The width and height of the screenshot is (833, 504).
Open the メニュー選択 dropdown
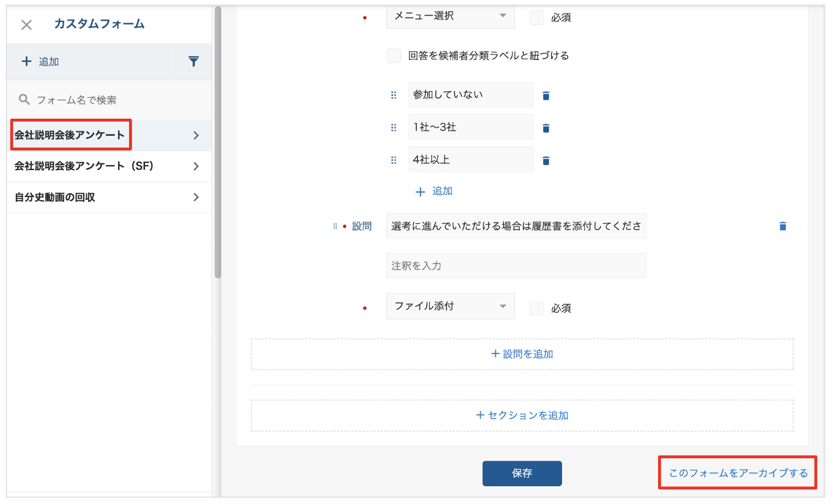450,17
